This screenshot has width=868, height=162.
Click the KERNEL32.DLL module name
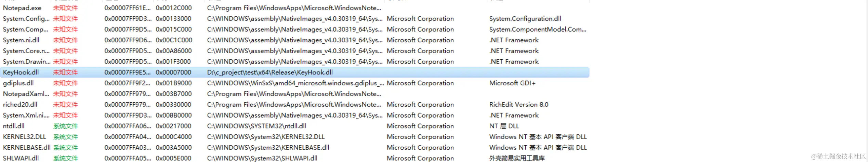click(x=24, y=137)
